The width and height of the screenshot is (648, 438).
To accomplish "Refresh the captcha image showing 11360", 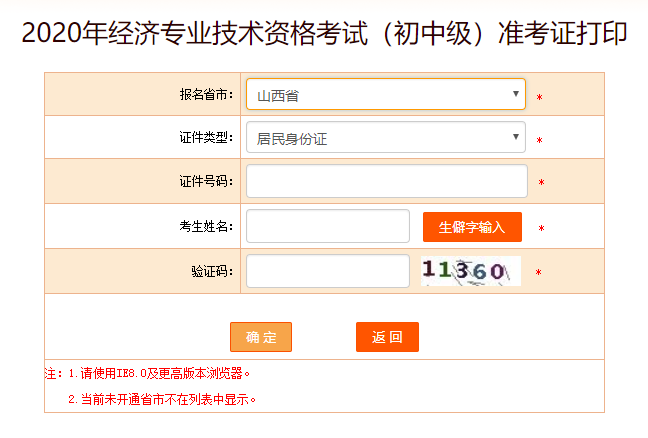I will point(470,271).
